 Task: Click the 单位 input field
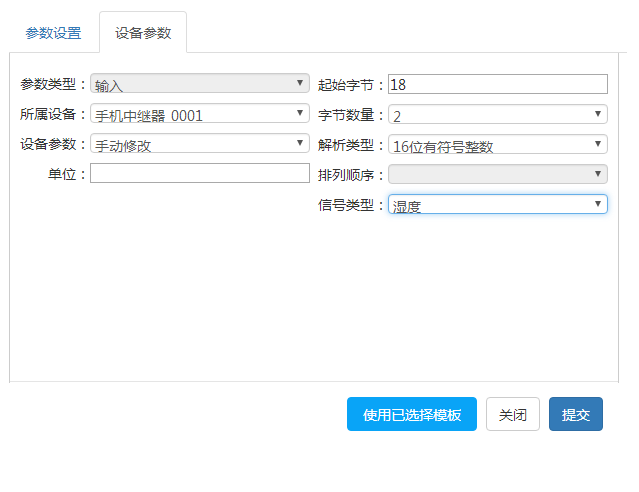click(x=200, y=173)
